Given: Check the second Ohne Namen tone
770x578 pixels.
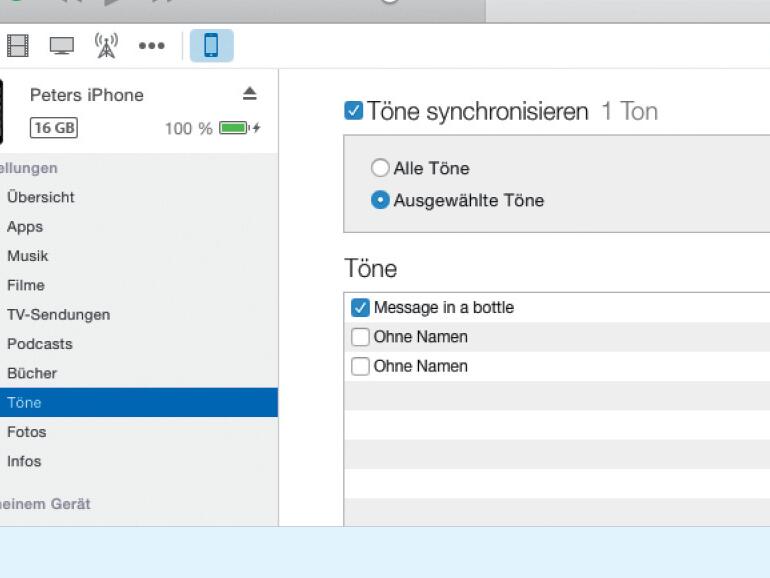Looking at the screenshot, I should click(x=360, y=366).
